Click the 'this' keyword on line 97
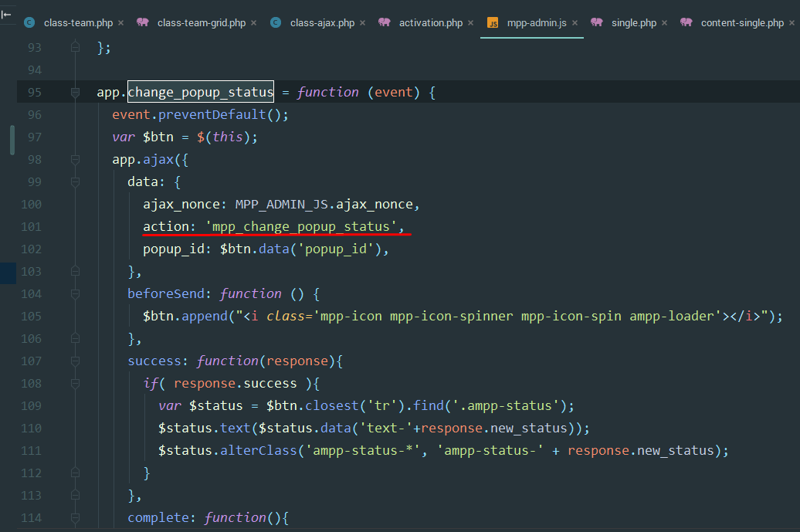The image size is (800, 532). pyautogui.click(x=228, y=137)
